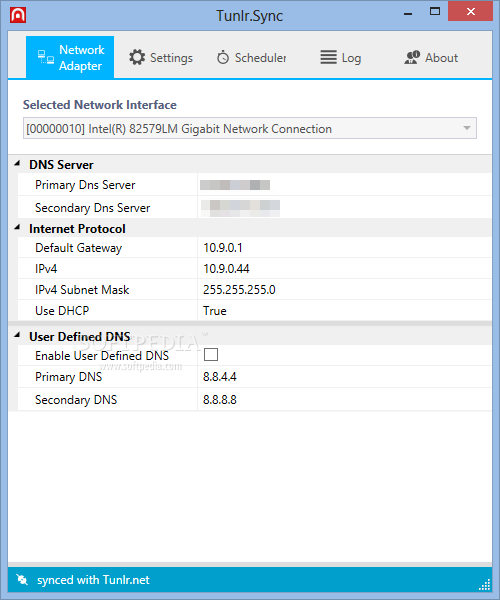This screenshot has height=600, width=500.
Task: Click the About people icon
Action: 412,57
